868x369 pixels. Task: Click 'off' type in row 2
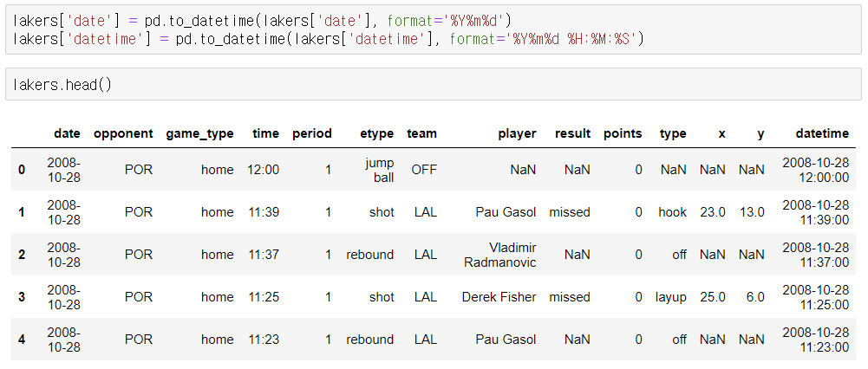[679, 255]
